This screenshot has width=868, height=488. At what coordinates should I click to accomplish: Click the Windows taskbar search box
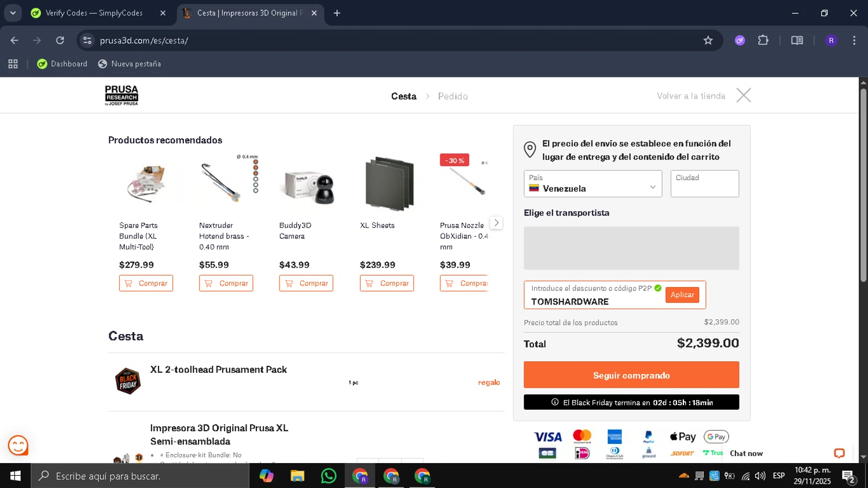pos(140,476)
